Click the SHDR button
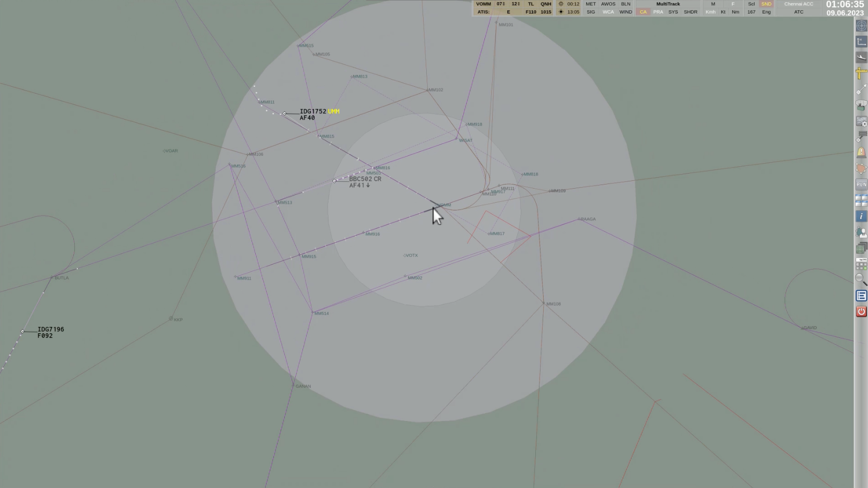The width and height of the screenshot is (868, 488). point(690,12)
